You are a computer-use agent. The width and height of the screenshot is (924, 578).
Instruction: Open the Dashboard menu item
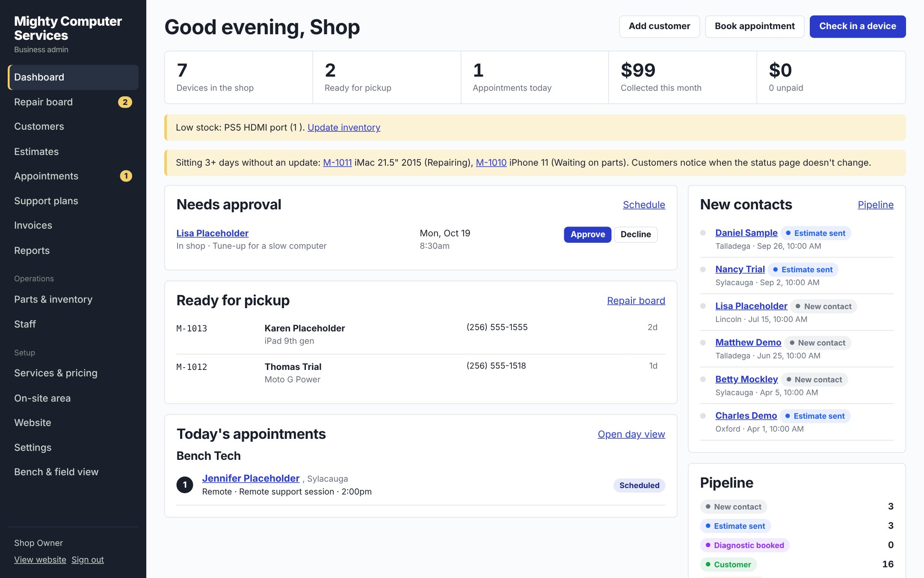click(73, 77)
